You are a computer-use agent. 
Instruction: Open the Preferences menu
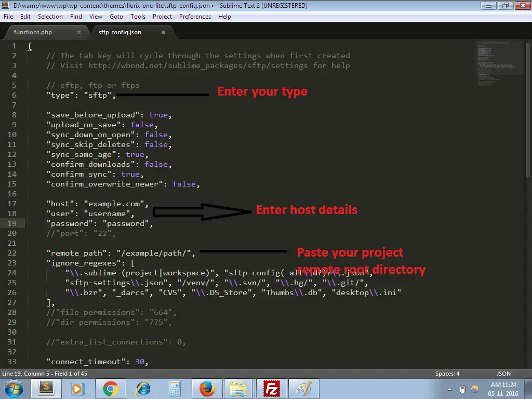click(x=195, y=17)
